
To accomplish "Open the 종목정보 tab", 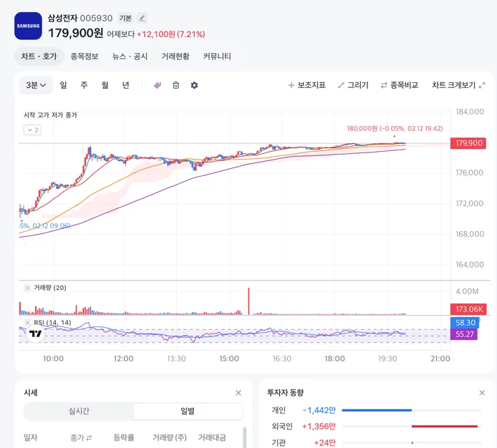I will tap(85, 57).
